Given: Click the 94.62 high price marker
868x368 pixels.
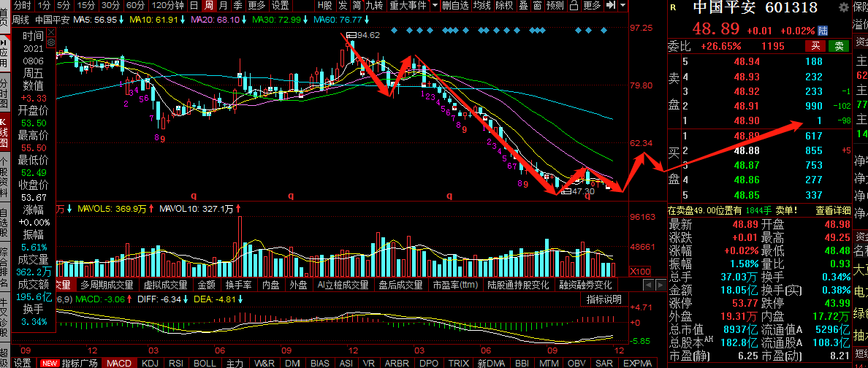Looking at the screenshot, I should tap(368, 35).
